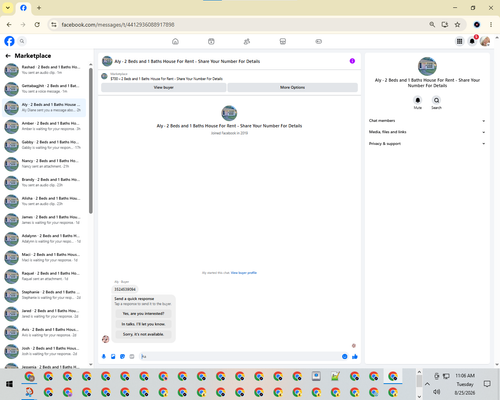The width and height of the screenshot is (500, 400).
Task: Send quick response 'In talks. I'll let you know.'
Action: (x=143, y=324)
